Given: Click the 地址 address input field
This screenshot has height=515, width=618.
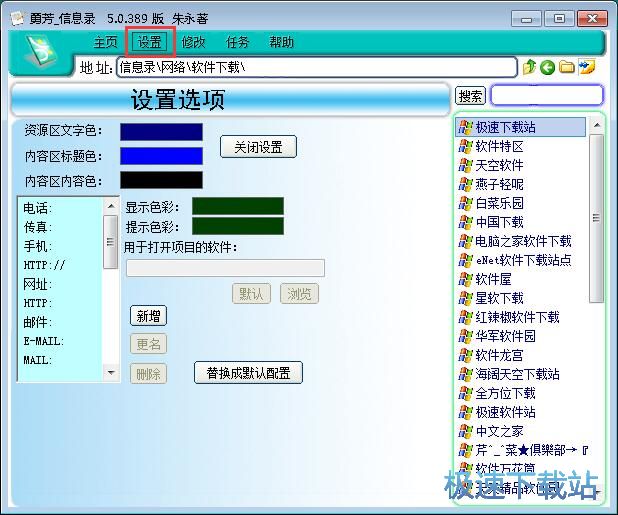Looking at the screenshot, I should click(x=317, y=67).
